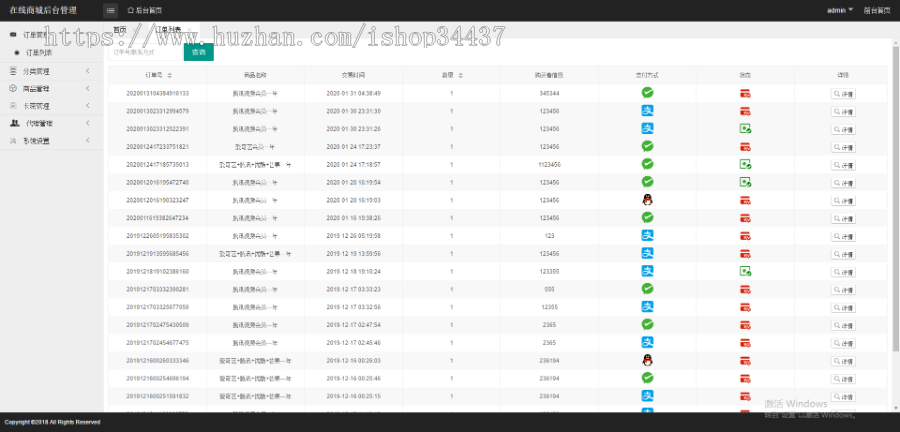Viewport: 900px width, 432px height.
Task: Expand the 系统设置 menu chevron
Action: click(88, 140)
